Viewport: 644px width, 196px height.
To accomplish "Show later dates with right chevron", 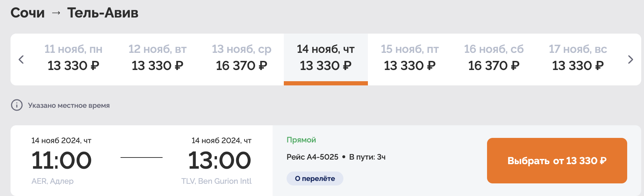I will tap(630, 59).
